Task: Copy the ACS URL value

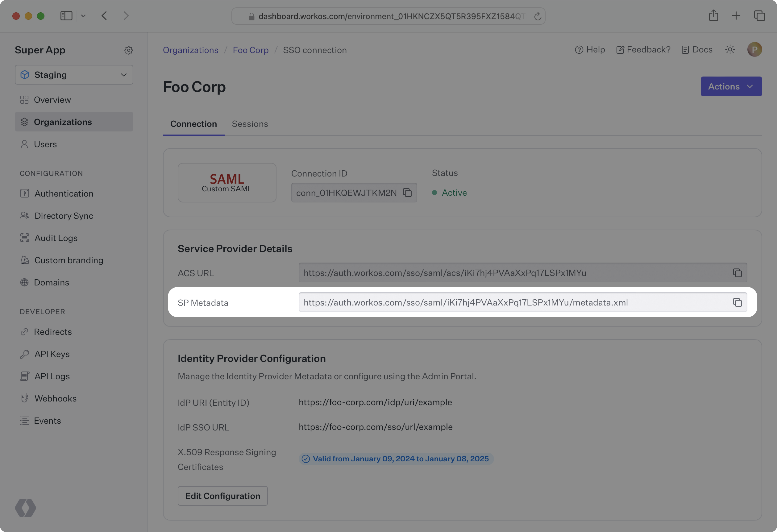Action: point(737,273)
